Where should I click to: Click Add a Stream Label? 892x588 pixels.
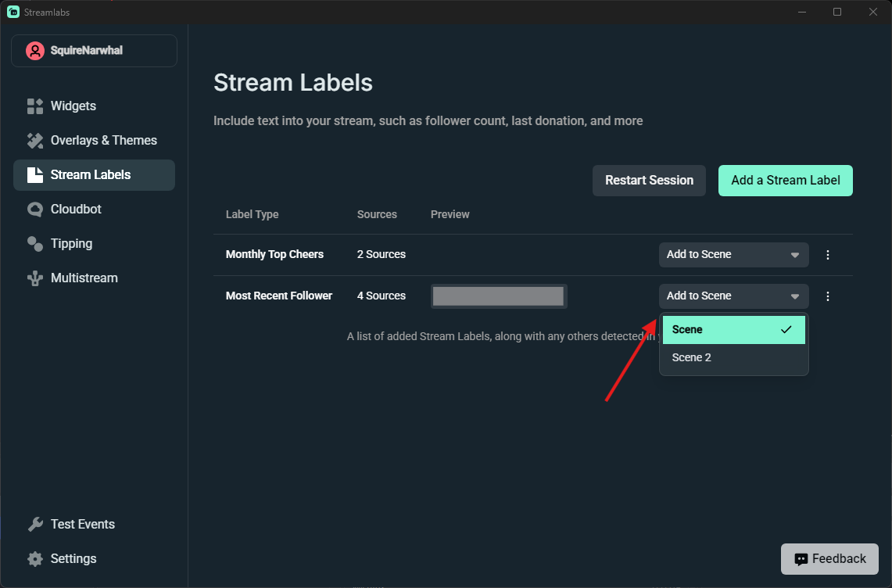tap(785, 181)
